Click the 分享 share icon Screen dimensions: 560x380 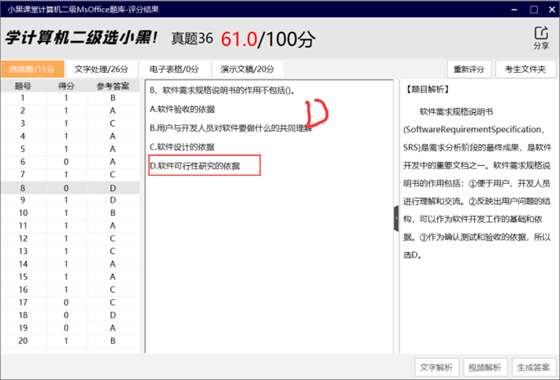tap(541, 38)
